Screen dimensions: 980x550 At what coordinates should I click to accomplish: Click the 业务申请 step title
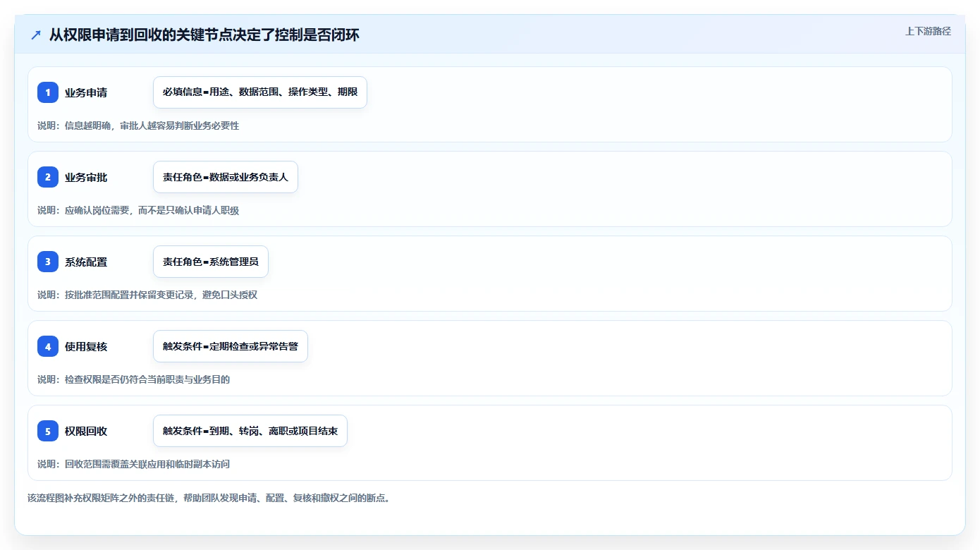coord(86,92)
